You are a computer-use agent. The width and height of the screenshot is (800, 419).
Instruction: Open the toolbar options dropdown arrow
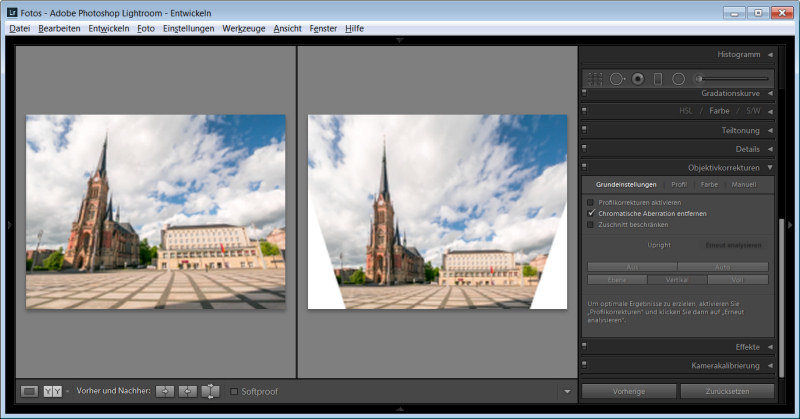coord(567,391)
